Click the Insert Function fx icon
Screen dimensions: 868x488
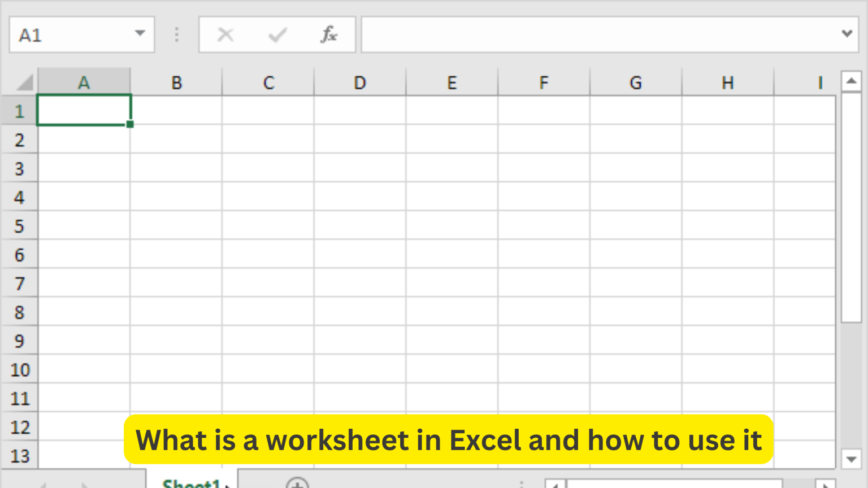click(328, 34)
